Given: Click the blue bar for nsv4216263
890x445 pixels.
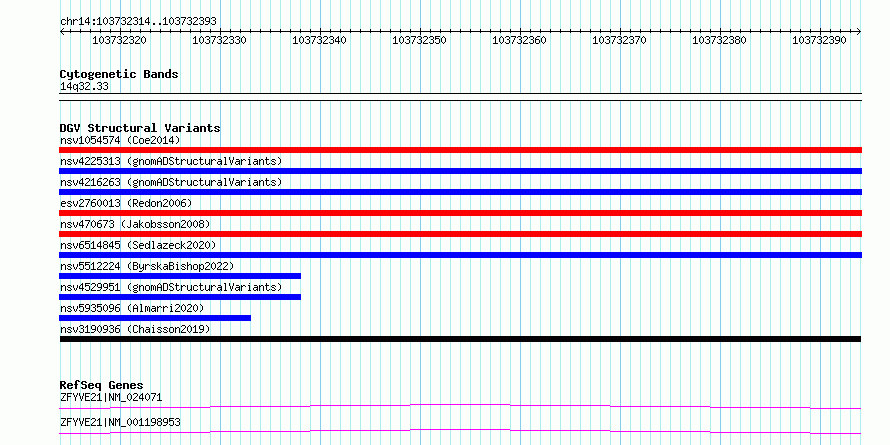Looking at the screenshot, I should pyautogui.click(x=461, y=192).
